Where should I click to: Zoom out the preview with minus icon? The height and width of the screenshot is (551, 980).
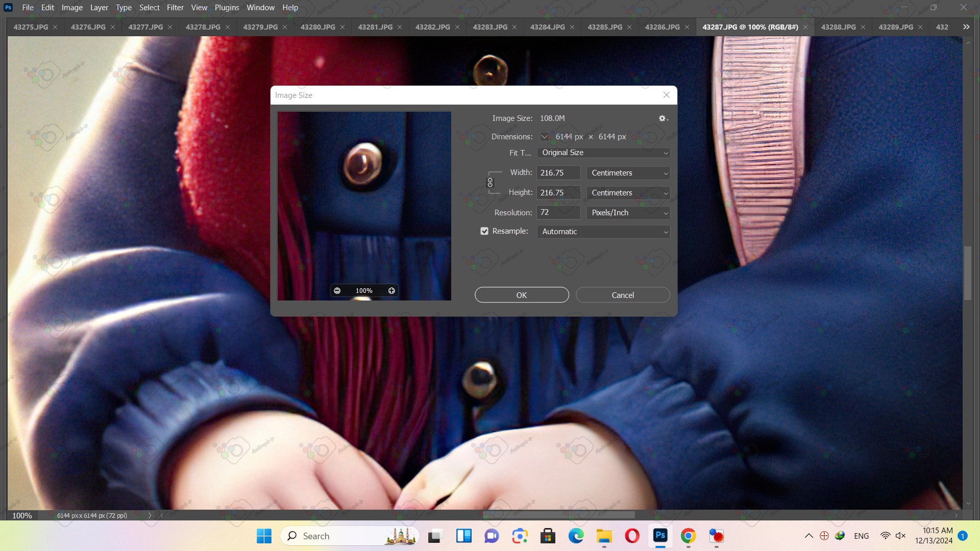coord(337,291)
